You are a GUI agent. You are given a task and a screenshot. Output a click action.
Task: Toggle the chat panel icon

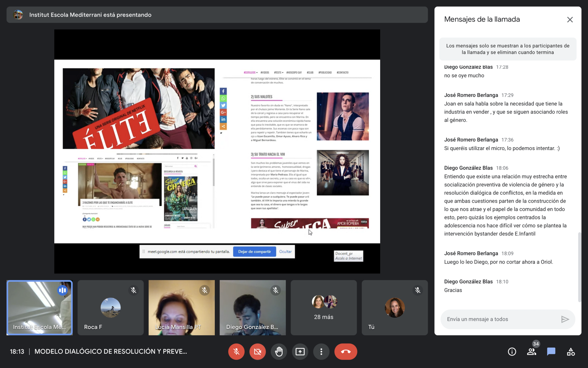(x=551, y=352)
